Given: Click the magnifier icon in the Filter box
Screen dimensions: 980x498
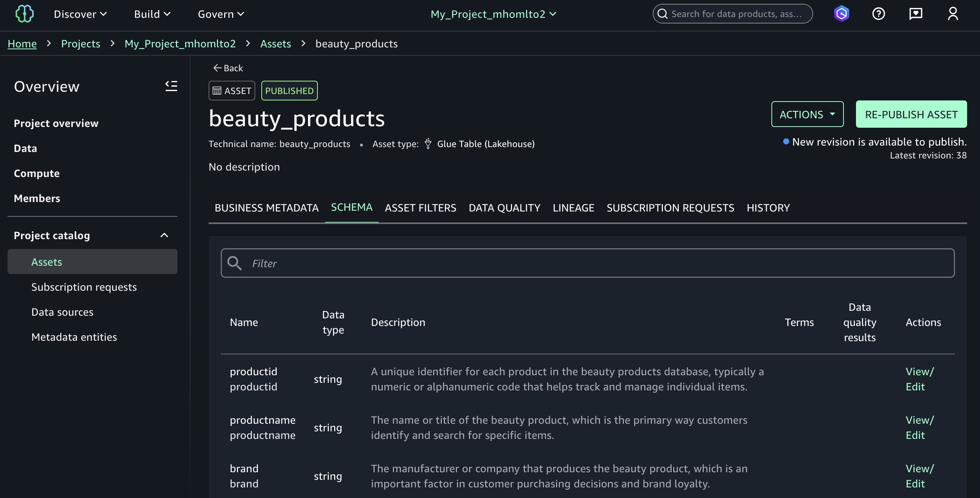Looking at the screenshot, I should (x=235, y=263).
